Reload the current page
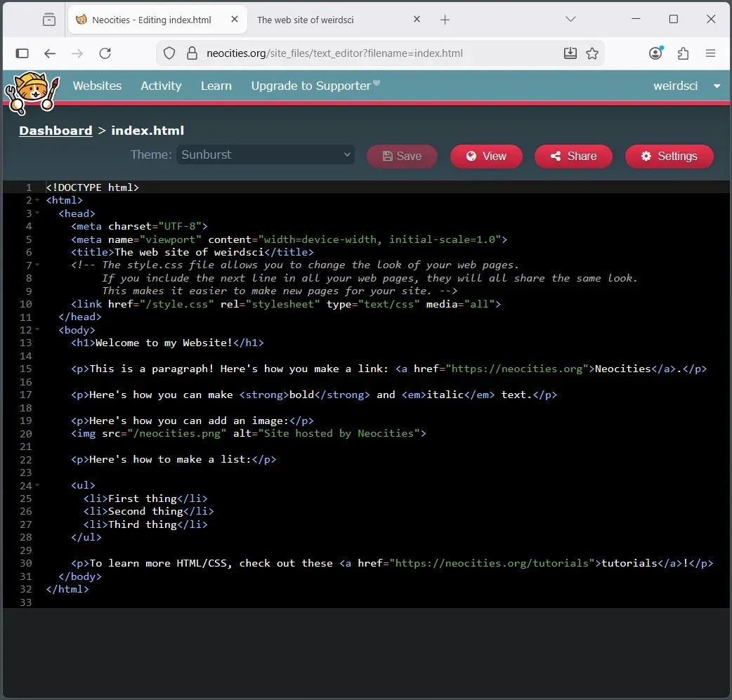732x700 pixels. click(x=105, y=53)
